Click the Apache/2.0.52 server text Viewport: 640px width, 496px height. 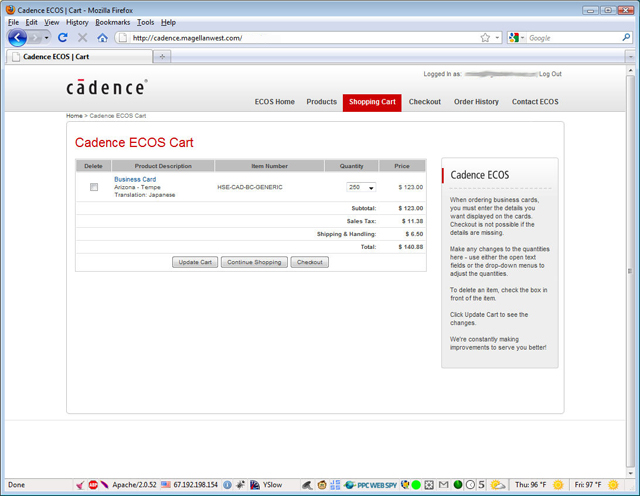(134, 485)
